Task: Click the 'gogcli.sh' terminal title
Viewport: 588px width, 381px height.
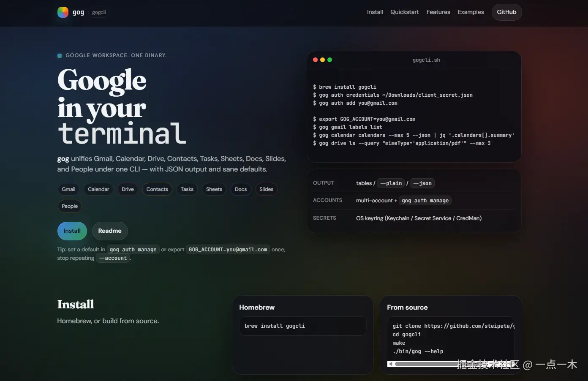Action: coord(426,60)
